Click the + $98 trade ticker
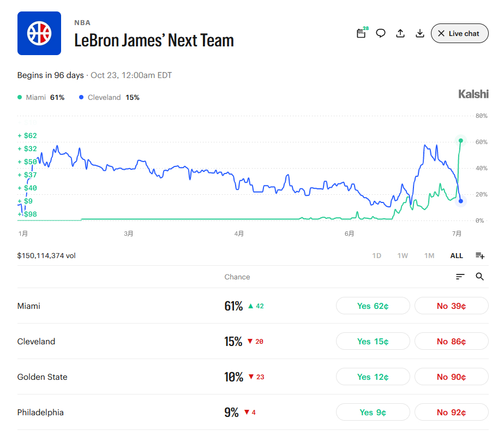The image size is (504, 436). click(27, 214)
